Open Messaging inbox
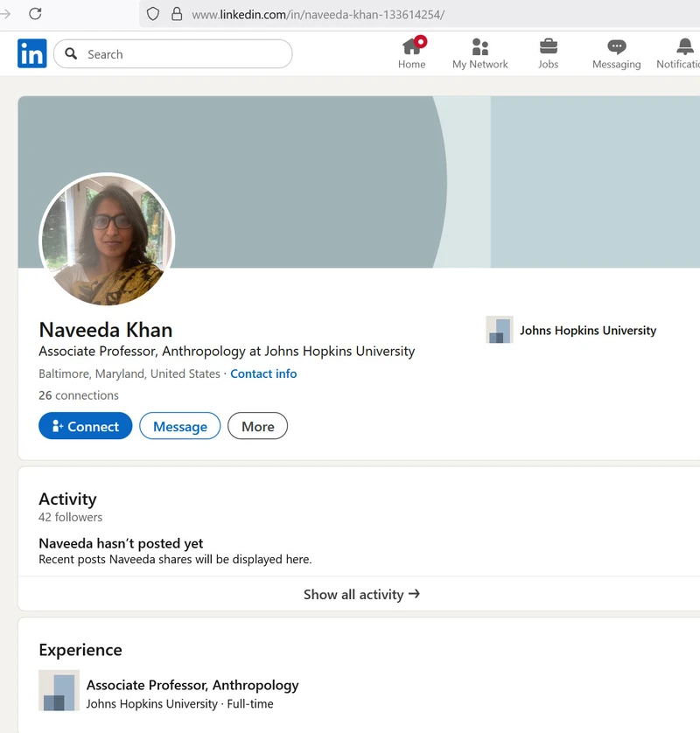 click(616, 53)
